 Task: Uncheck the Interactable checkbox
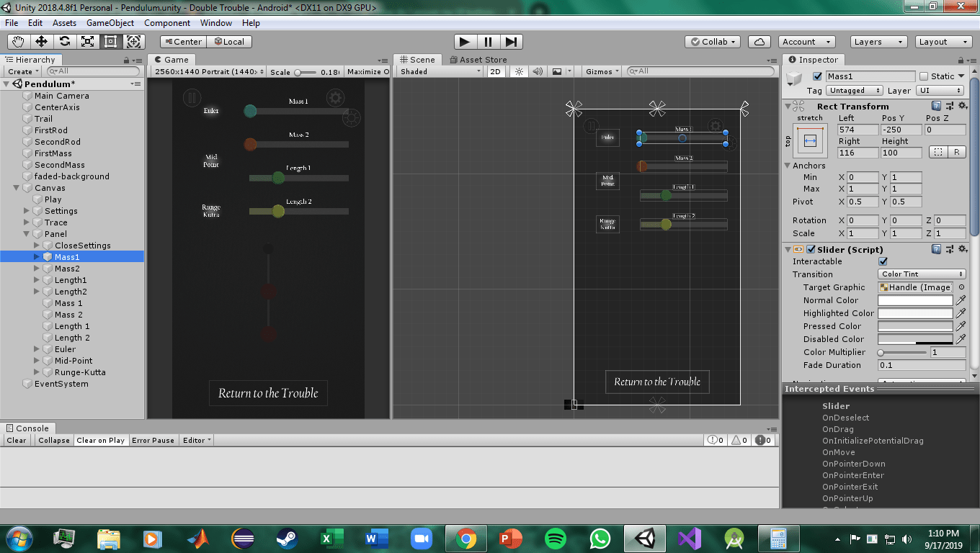[x=883, y=261]
